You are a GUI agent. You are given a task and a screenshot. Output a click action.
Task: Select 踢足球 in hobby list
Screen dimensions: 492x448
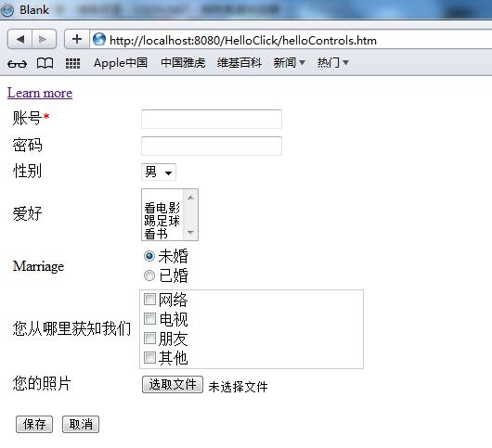[162, 221]
